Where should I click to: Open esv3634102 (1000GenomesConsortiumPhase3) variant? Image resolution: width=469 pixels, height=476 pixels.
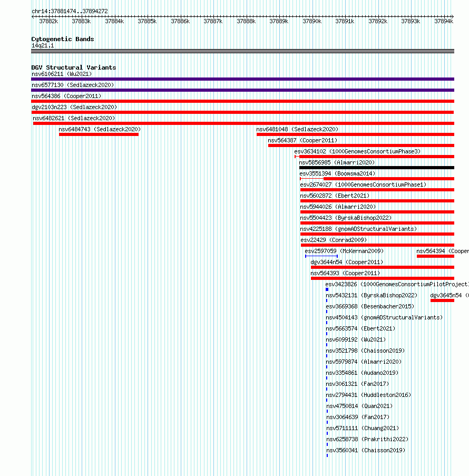click(357, 151)
